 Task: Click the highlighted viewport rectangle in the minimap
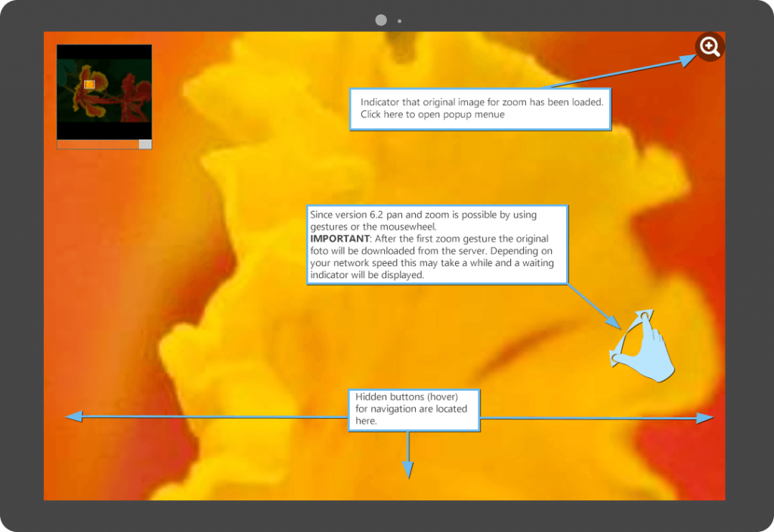[88, 85]
